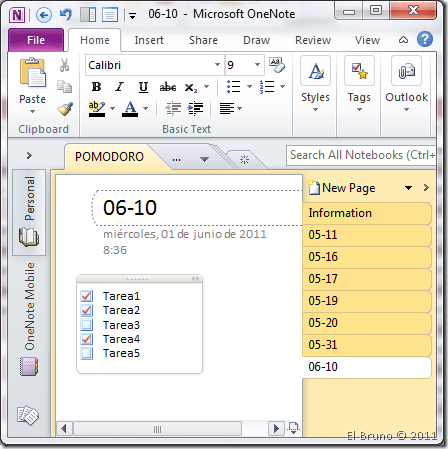Open the 05-31 page
Viewport: 448px width, 449px height.
point(367,345)
